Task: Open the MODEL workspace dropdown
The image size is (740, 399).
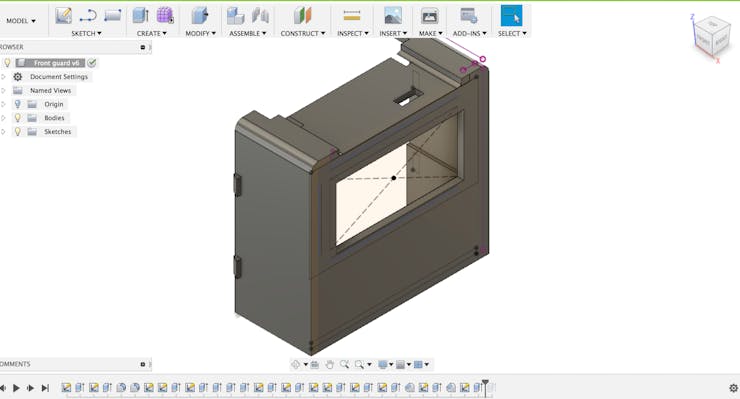Action: pyautogui.click(x=21, y=21)
